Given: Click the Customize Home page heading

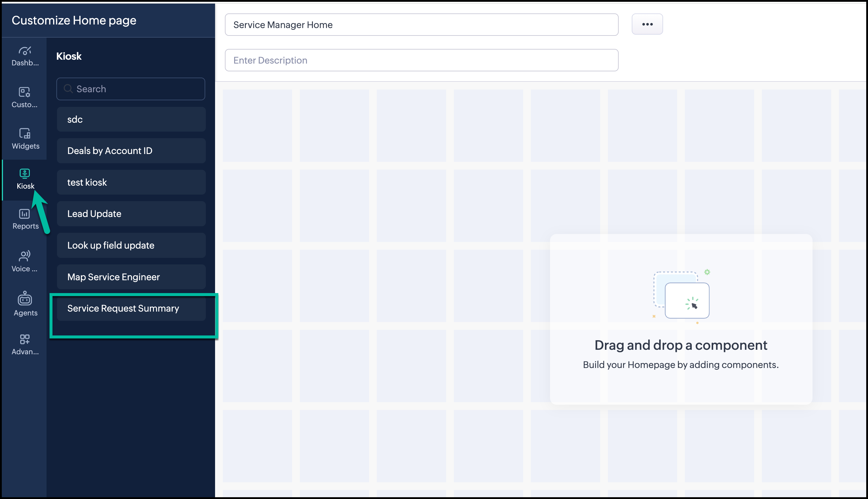Looking at the screenshot, I should pyautogui.click(x=74, y=21).
